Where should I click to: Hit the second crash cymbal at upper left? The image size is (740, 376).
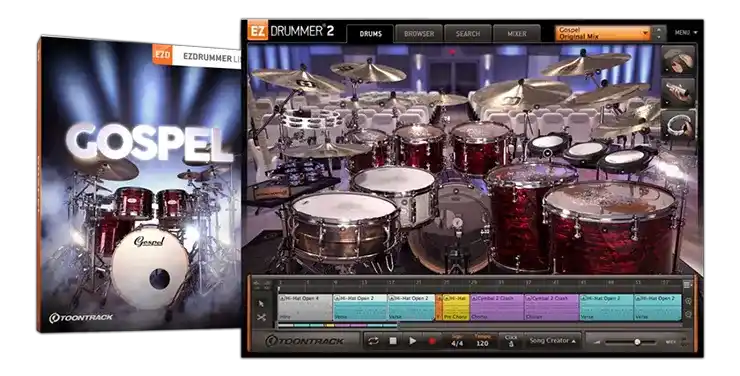pyautogui.click(x=368, y=72)
